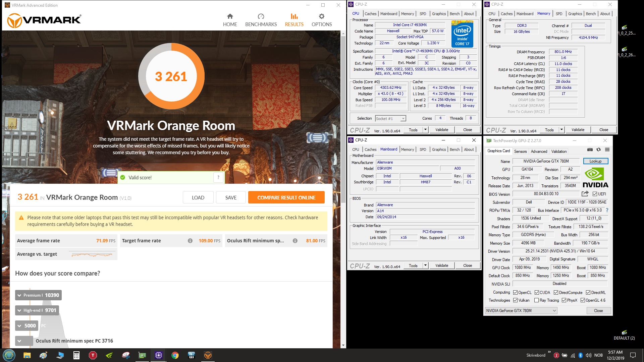Toggle the DirectCompute checkbox
This screenshot has width=644, height=362.
[x=556, y=293]
